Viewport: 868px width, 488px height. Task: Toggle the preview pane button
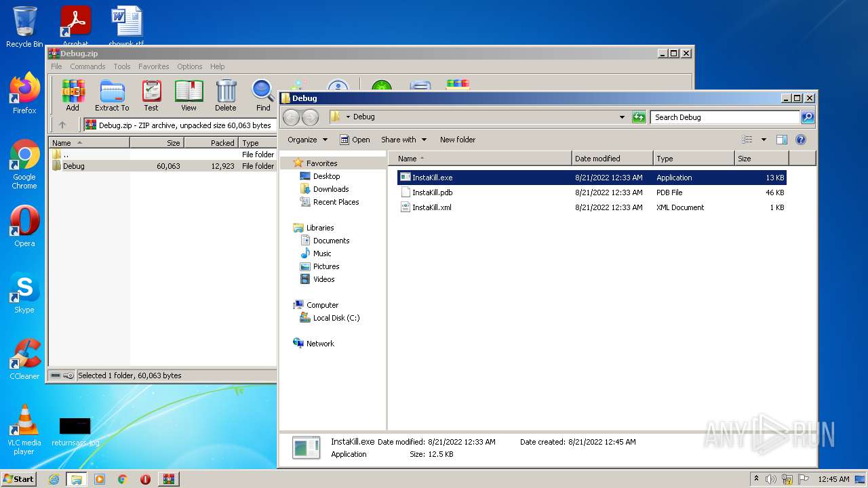tap(781, 140)
